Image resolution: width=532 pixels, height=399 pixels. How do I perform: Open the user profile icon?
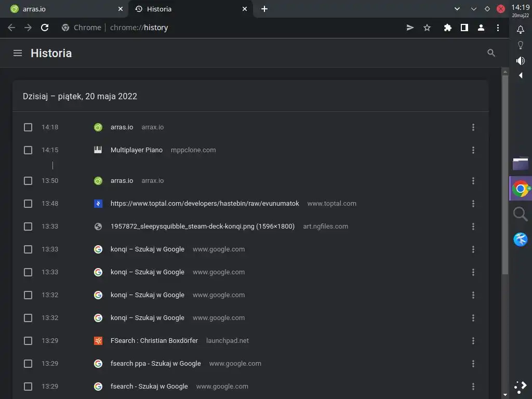(481, 28)
